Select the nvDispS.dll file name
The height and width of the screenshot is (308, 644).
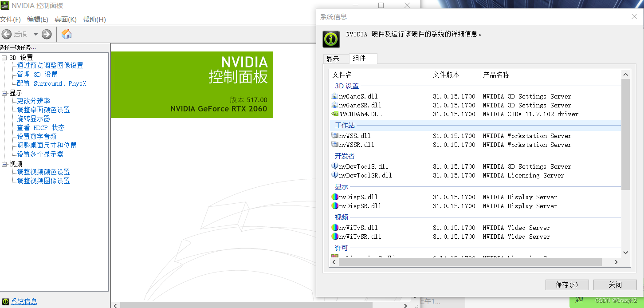coord(358,197)
